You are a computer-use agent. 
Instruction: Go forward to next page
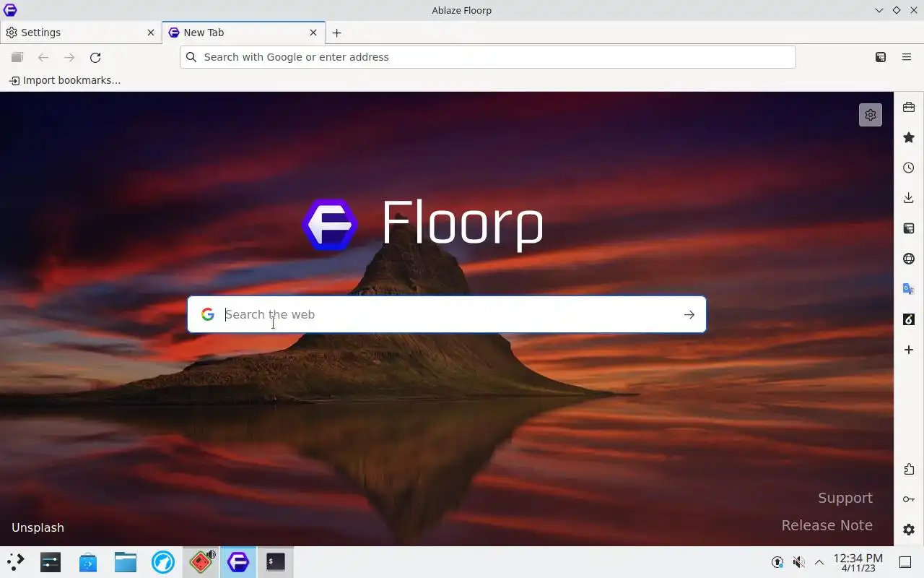point(69,57)
